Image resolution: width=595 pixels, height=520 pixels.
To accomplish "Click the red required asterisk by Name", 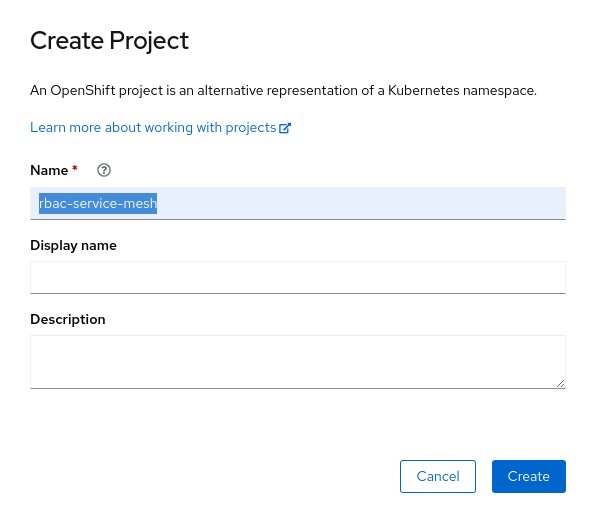I will tap(75, 168).
